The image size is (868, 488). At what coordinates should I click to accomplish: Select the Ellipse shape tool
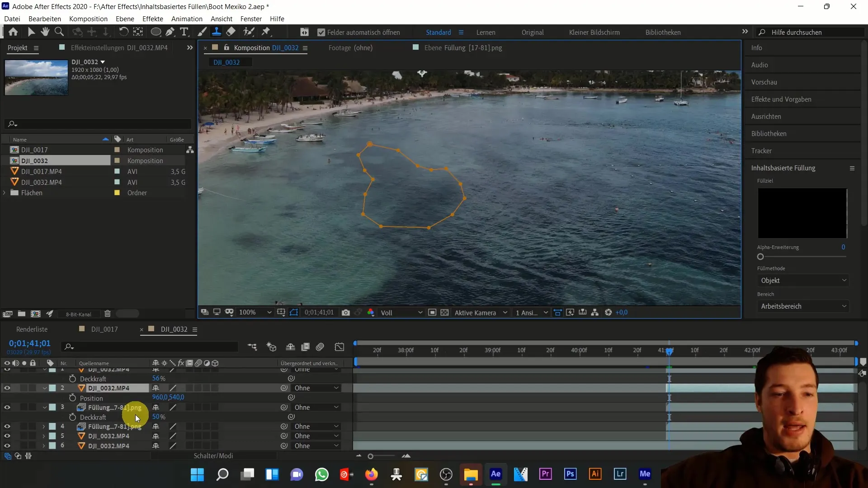tap(156, 32)
